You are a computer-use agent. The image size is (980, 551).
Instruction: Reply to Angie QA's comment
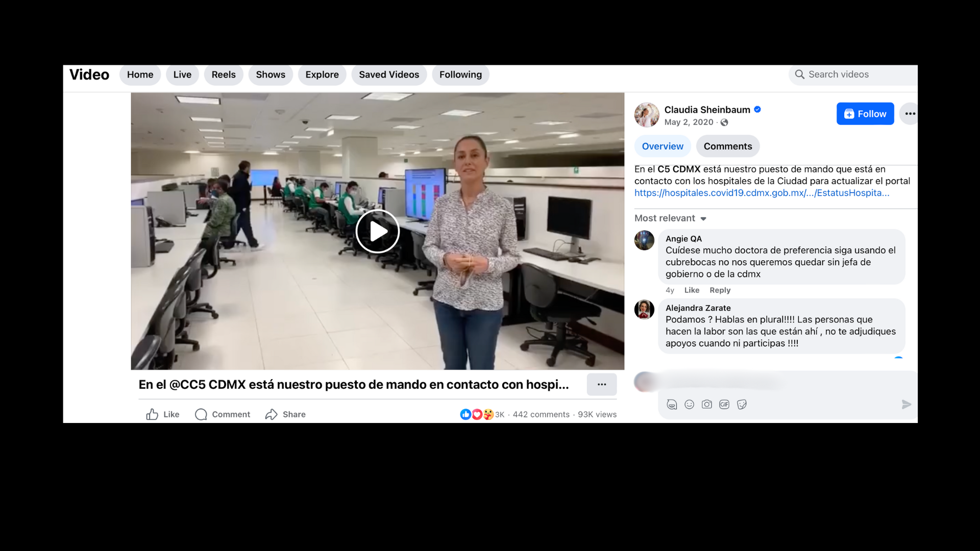(x=720, y=290)
